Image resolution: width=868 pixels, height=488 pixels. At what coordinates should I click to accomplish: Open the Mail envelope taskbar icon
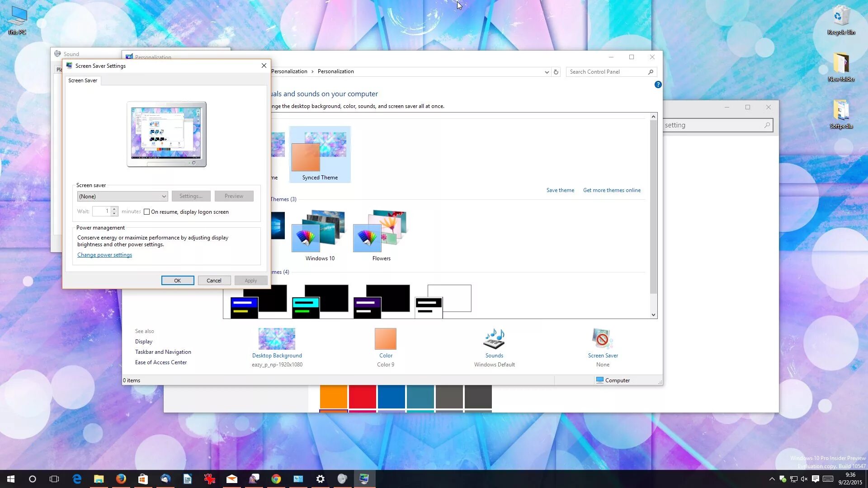[x=232, y=479]
